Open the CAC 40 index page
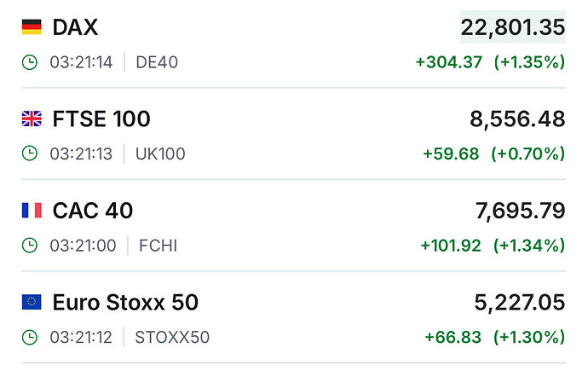Viewport: 588px width, 371px height. click(93, 210)
